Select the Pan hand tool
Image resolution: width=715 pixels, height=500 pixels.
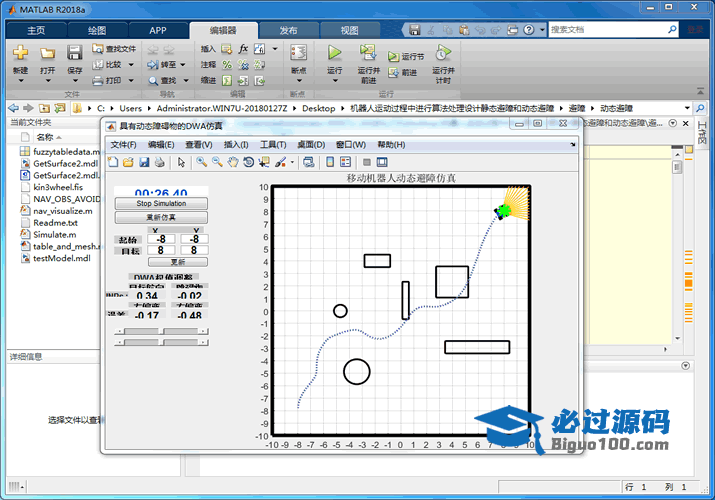[x=233, y=162]
